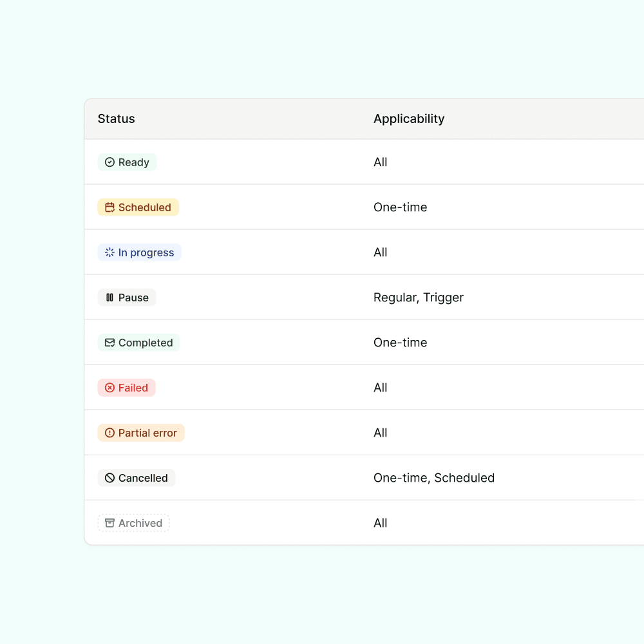Select the Failed status badge
Image resolution: width=644 pixels, height=644 pixels.
pyautogui.click(x=126, y=388)
